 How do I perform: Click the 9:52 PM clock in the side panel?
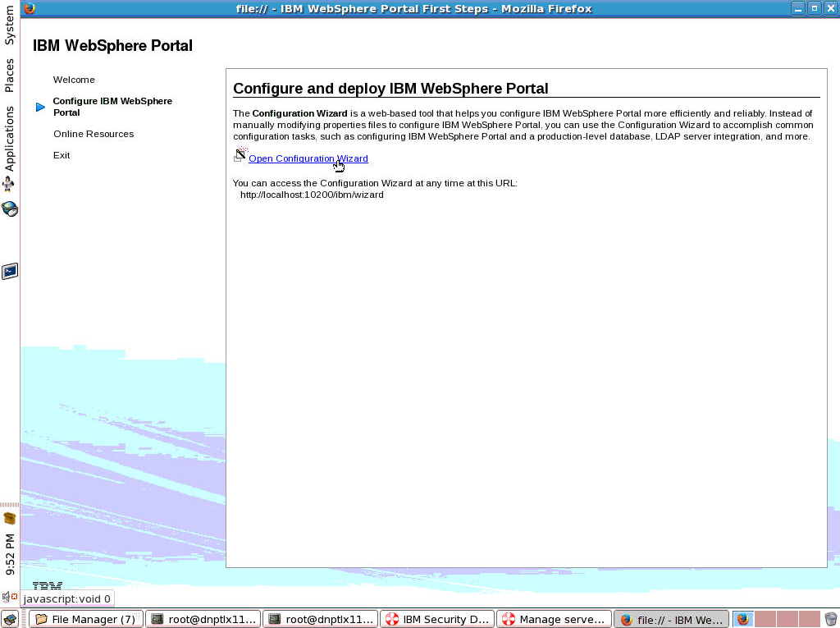tap(10, 554)
